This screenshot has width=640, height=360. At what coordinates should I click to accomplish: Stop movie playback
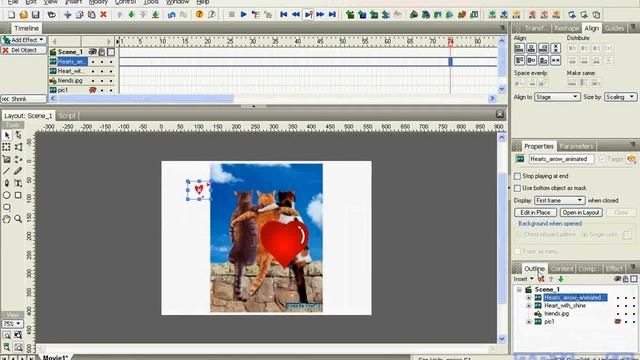(x=231, y=15)
